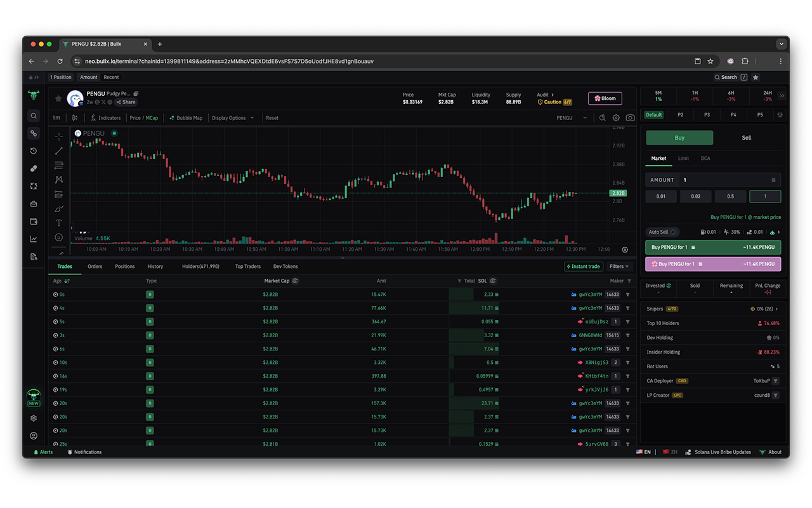Open the 1m timeframe selector
The image size is (812, 508).
[56, 118]
